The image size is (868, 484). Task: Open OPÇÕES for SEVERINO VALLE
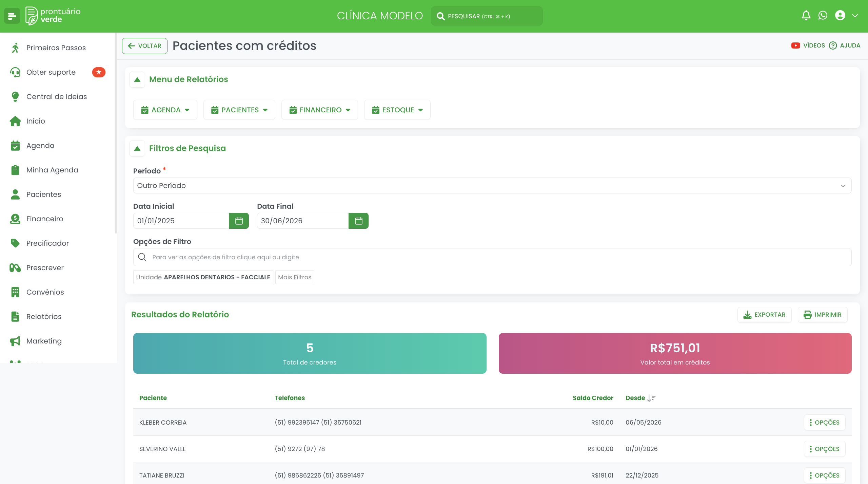825,449
